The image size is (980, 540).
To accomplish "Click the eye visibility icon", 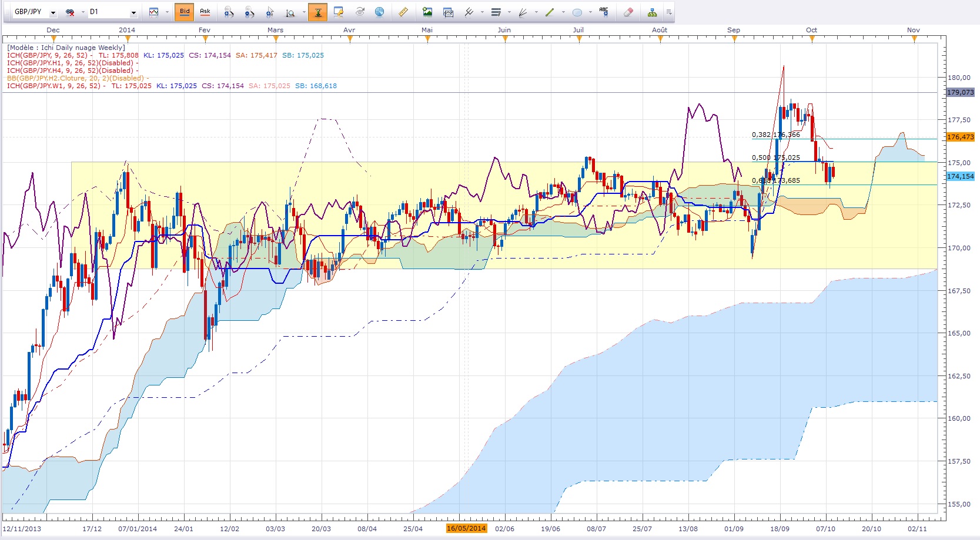I will (x=360, y=12).
